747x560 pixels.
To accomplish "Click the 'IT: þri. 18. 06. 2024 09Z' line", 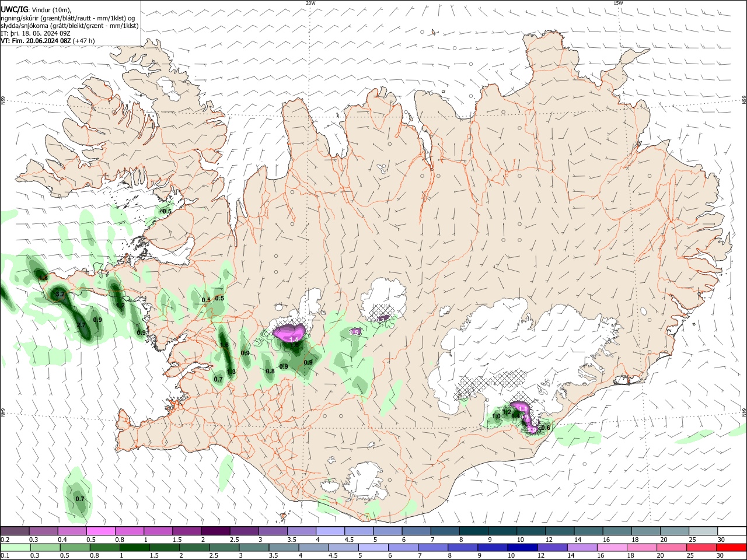I will click(x=36, y=33).
